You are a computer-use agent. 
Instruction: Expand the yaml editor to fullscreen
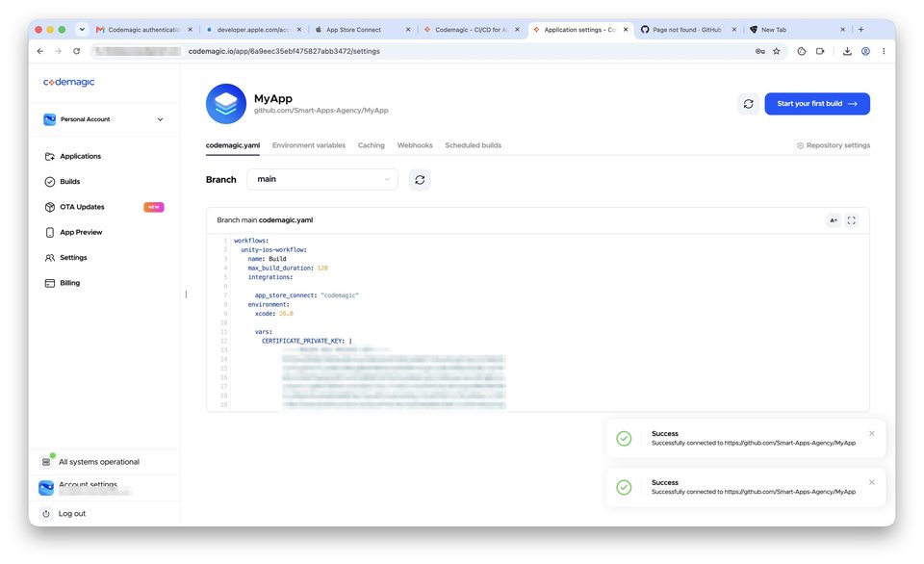[851, 220]
